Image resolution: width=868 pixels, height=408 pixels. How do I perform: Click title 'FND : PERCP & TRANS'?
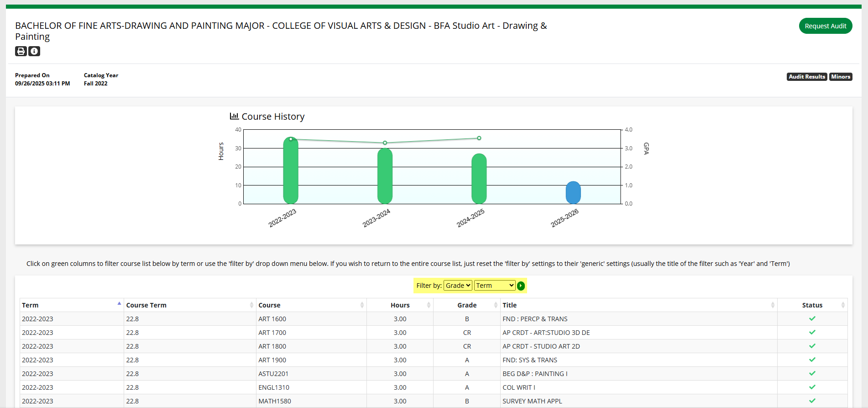click(535, 319)
